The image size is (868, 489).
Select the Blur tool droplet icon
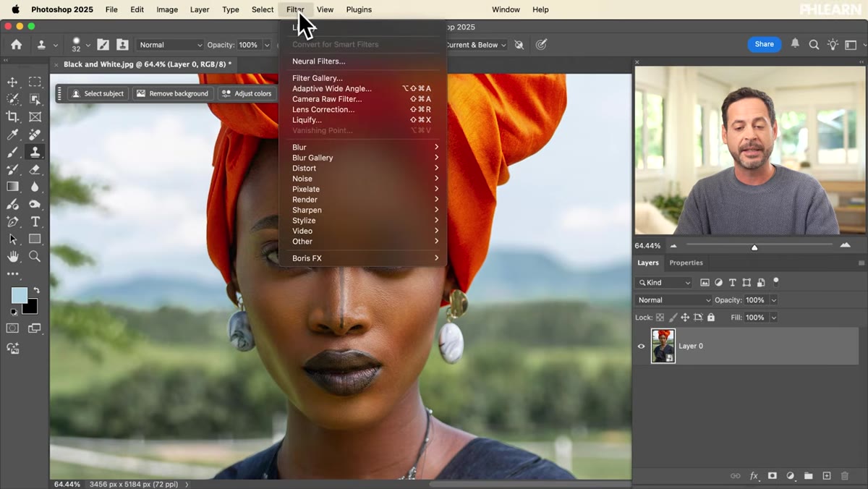click(x=35, y=187)
